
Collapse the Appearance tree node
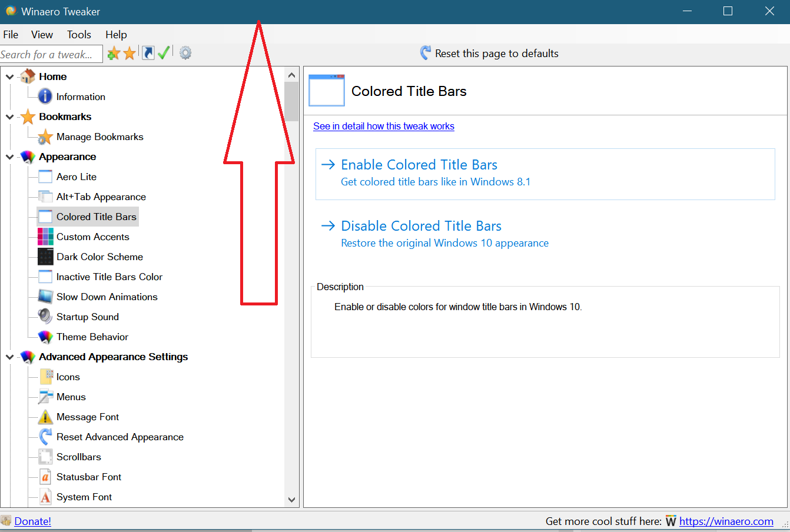coord(9,157)
